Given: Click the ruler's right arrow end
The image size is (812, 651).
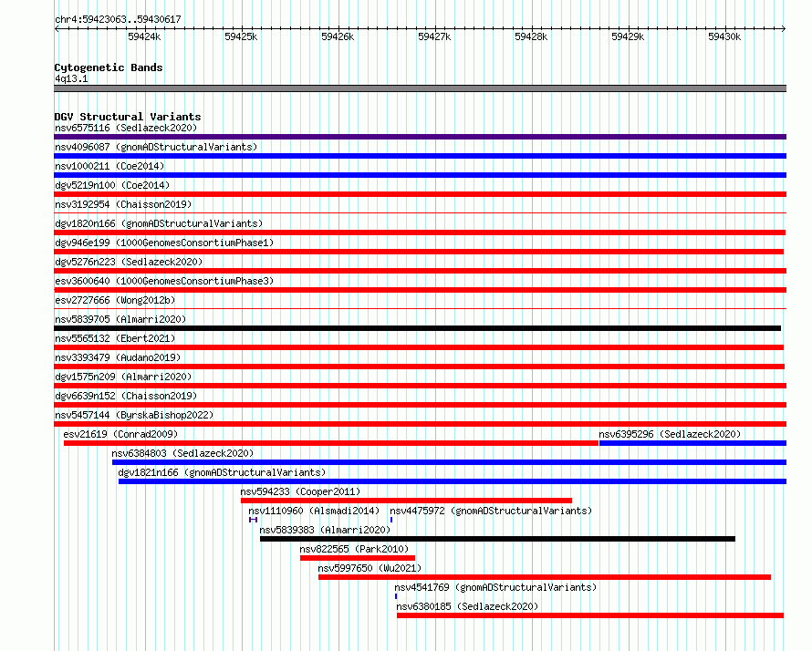Looking at the screenshot, I should tap(784, 28).
